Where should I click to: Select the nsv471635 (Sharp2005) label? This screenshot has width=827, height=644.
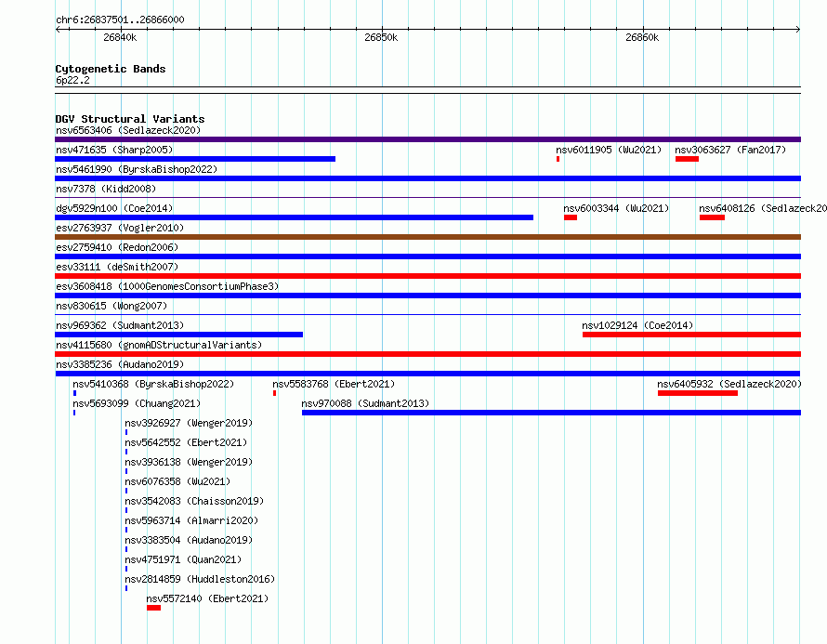[x=114, y=150]
